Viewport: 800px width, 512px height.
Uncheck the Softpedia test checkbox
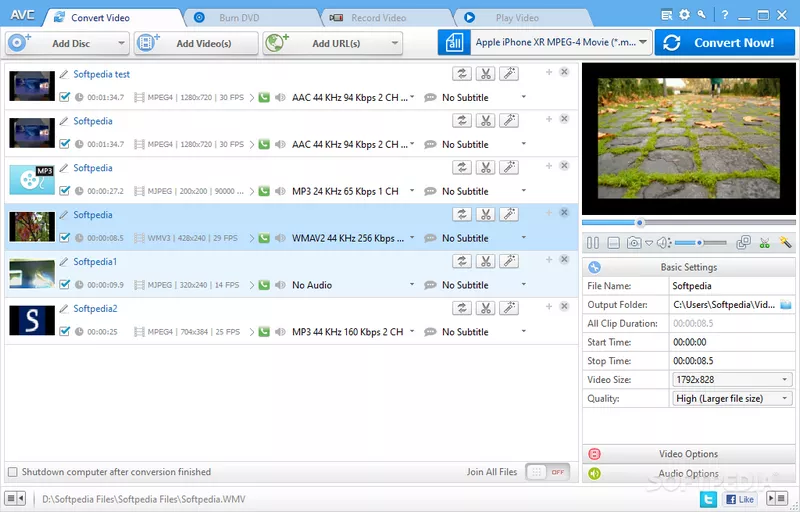coord(64,97)
